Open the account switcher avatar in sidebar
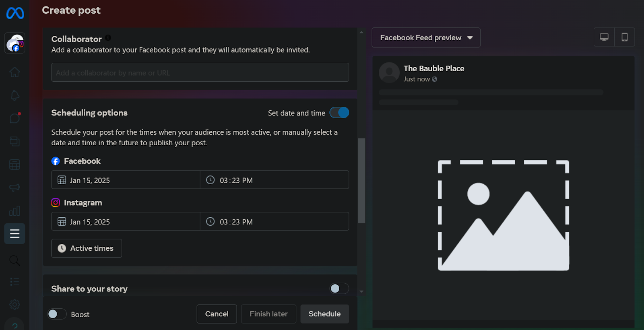Viewport: 644px width, 330px height. coord(15,43)
